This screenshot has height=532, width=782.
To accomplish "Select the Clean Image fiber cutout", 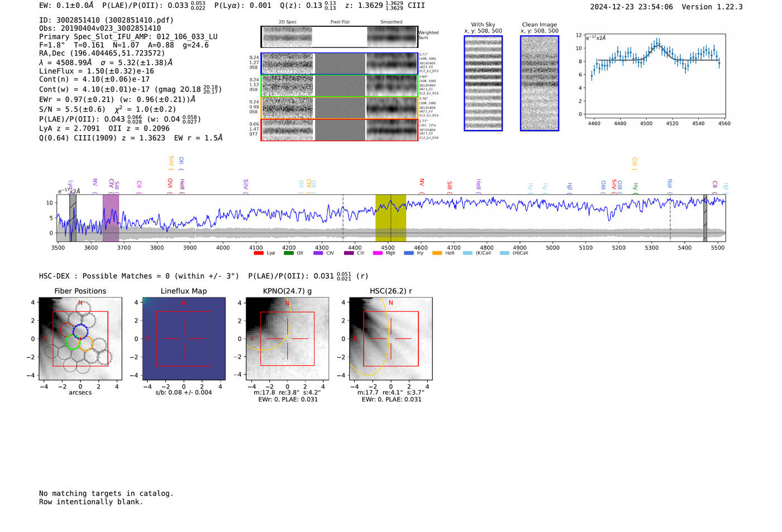I will pyautogui.click(x=540, y=83).
